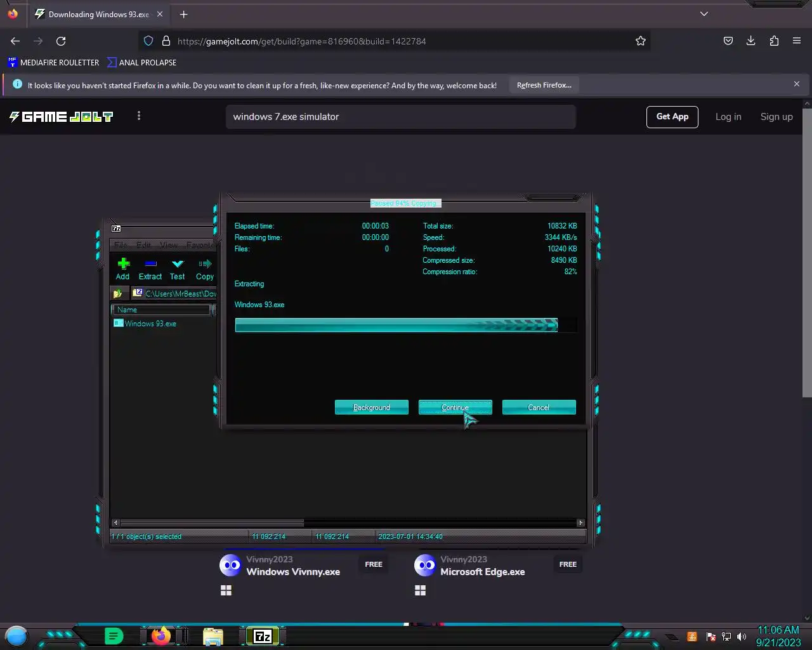Click the Game Jolt logo
This screenshot has width=812, height=650.
(x=61, y=117)
